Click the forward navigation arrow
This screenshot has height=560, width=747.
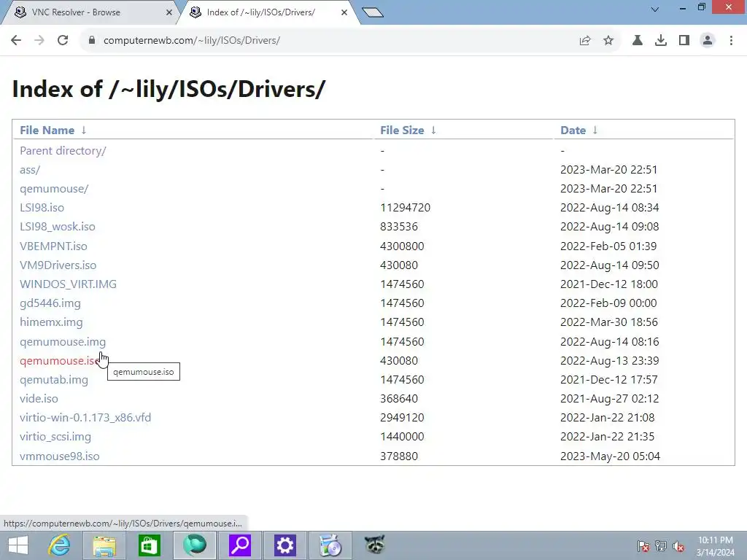click(x=39, y=41)
